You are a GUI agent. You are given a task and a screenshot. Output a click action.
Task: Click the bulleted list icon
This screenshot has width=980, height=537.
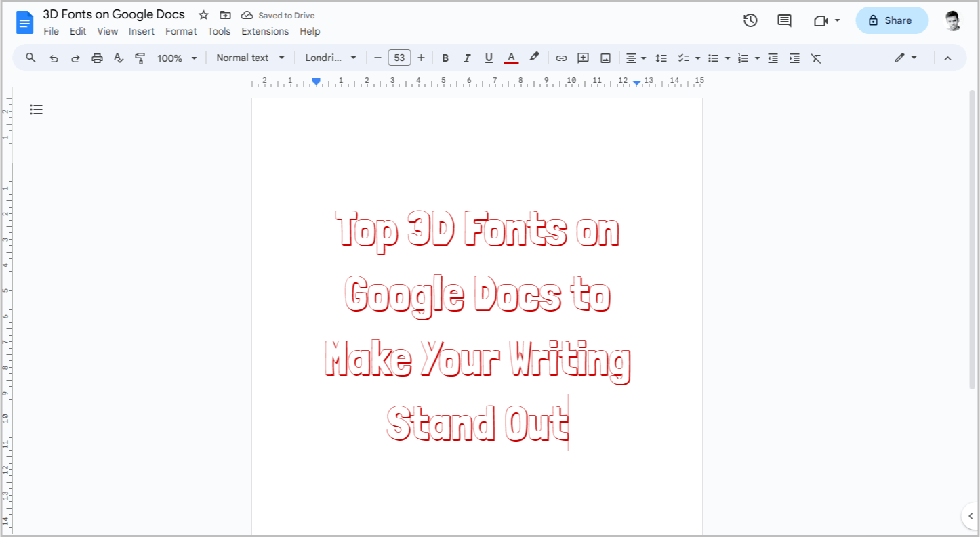pyautogui.click(x=713, y=58)
